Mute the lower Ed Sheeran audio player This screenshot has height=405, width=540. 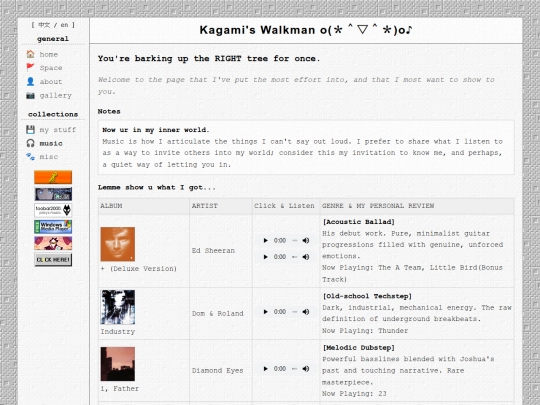(x=306, y=257)
